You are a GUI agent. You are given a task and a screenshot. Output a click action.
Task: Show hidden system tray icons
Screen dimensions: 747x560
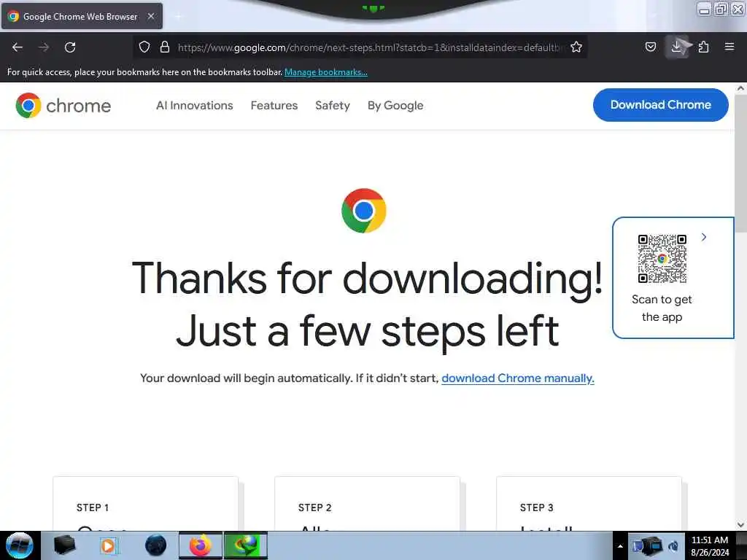coord(620,546)
